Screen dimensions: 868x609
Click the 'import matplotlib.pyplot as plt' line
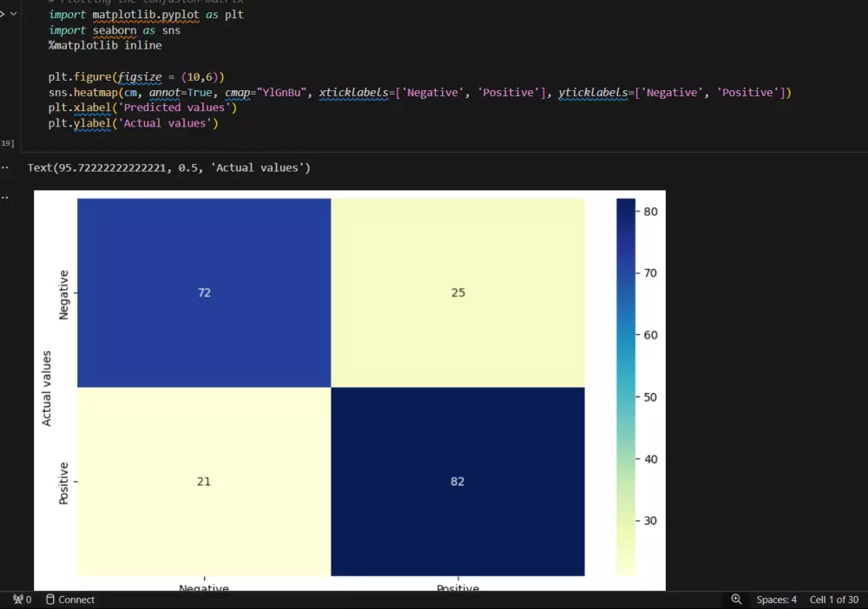[146, 15]
